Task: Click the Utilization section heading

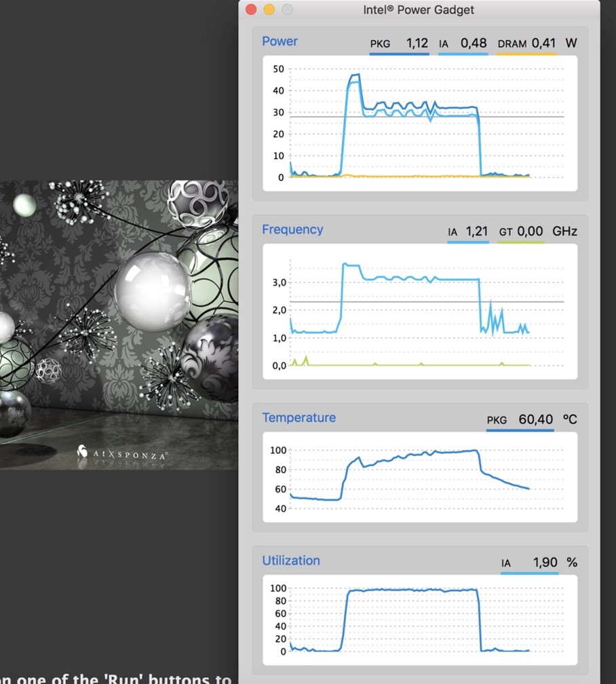Action: click(291, 561)
